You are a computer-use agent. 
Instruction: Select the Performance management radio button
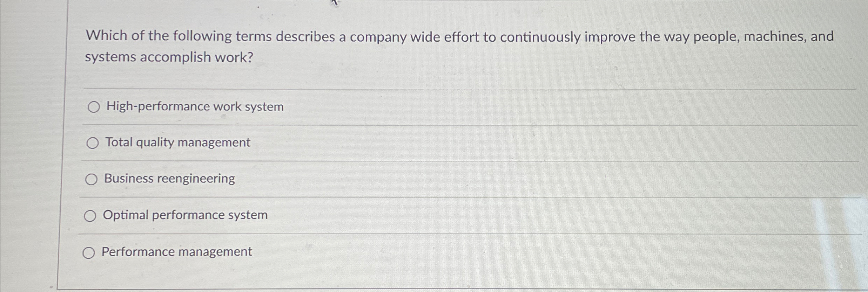point(89,252)
